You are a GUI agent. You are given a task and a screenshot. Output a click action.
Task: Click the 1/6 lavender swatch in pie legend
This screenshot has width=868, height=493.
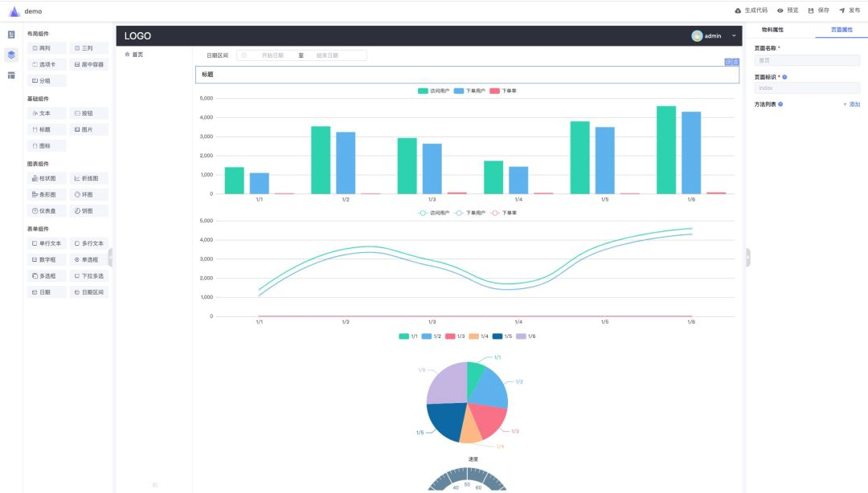pyautogui.click(x=521, y=336)
